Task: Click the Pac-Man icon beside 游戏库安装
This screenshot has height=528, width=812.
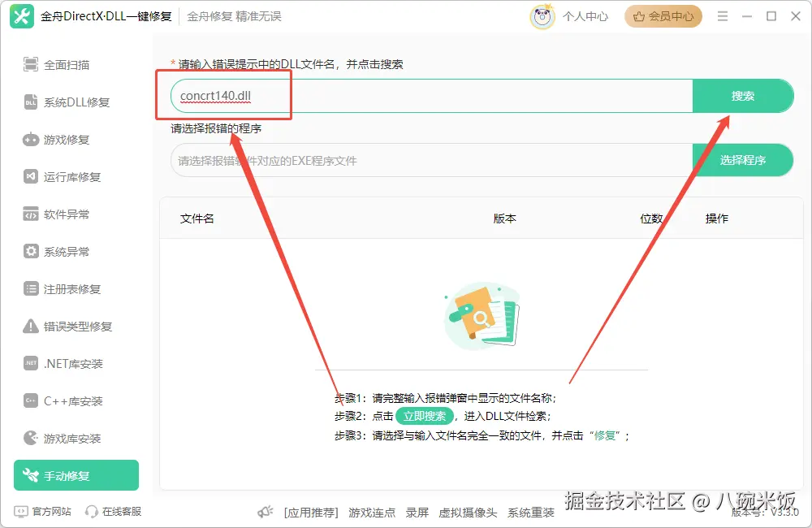Action: pyautogui.click(x=31, y=438)
